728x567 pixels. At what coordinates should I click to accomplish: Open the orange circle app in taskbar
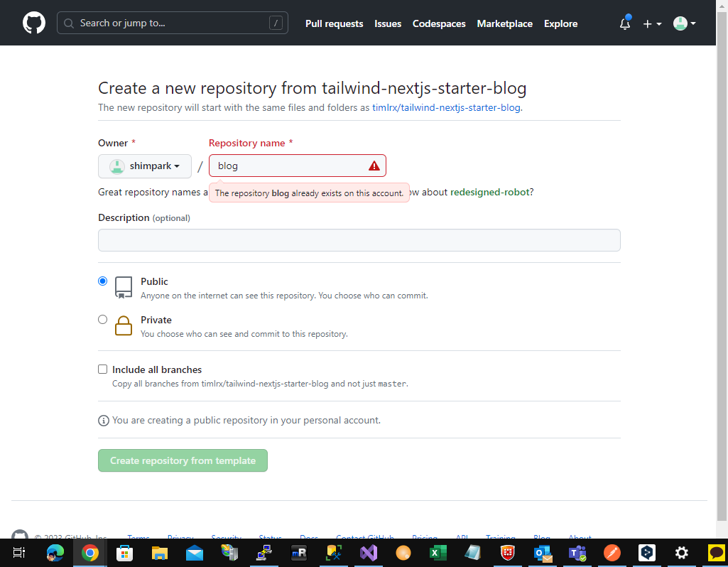[x=403, y=553]
